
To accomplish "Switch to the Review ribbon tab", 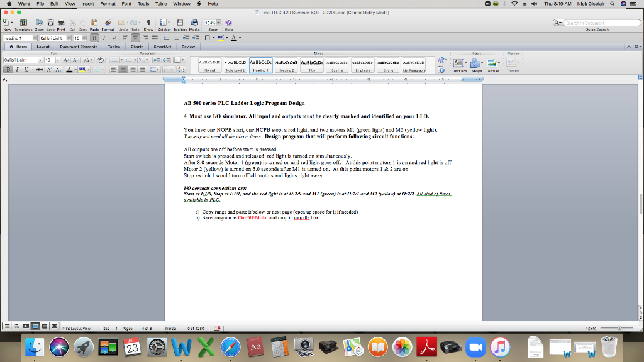I will [189, 47].
